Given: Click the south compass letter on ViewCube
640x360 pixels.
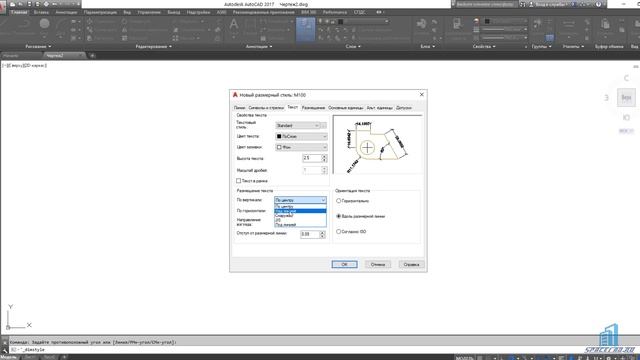Looking at the screenshot, I should [626, 118].
